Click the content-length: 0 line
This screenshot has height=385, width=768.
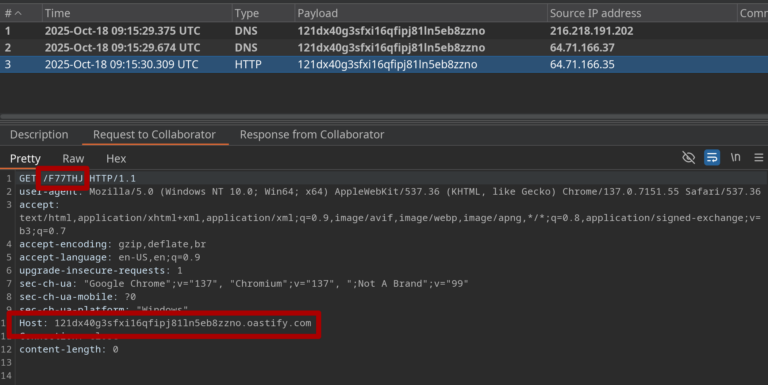[69, 349]
